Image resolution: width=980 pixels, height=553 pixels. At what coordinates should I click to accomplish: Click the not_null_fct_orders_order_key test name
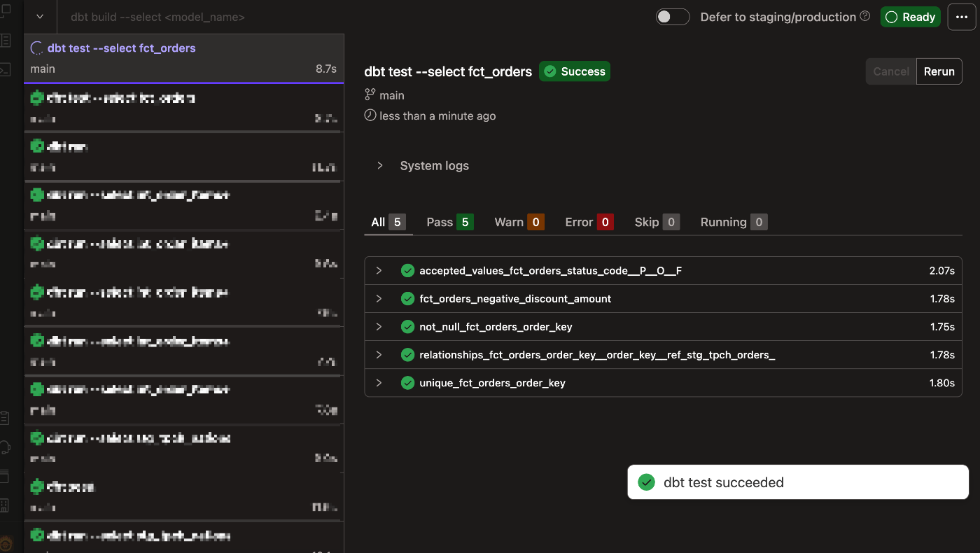click(x=496, y=327)
